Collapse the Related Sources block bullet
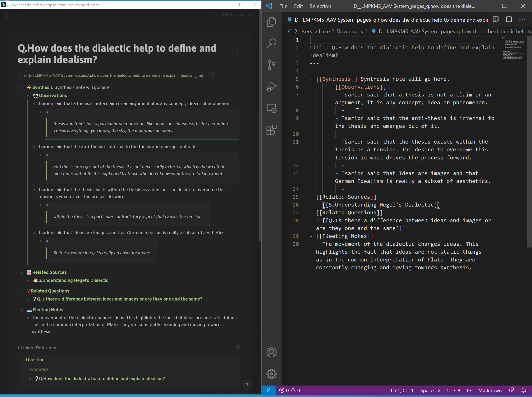This screenshot has width=532, height=397. tap(21, 272)
